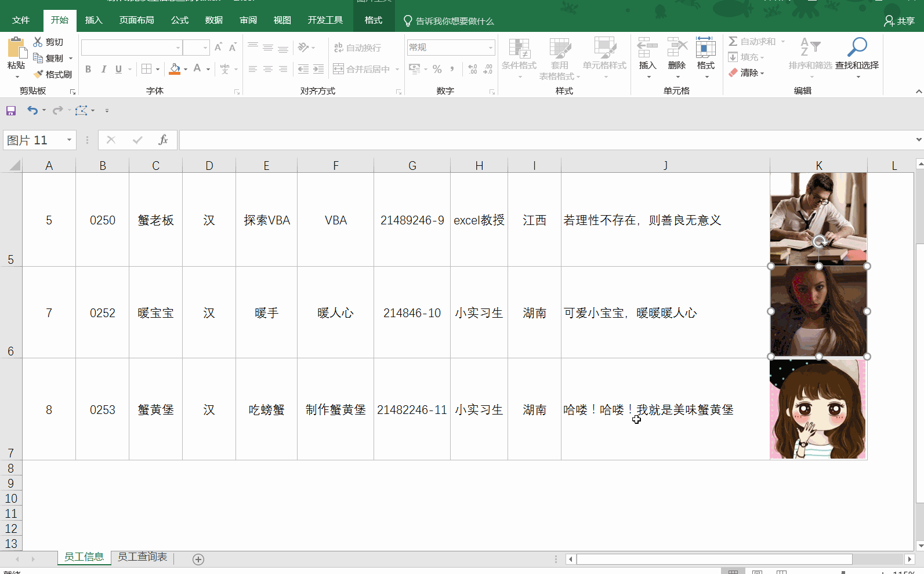Click the increase indent icon
This screenshot has height=574, width=924.
pyautogui.click(x=318, y=69)
